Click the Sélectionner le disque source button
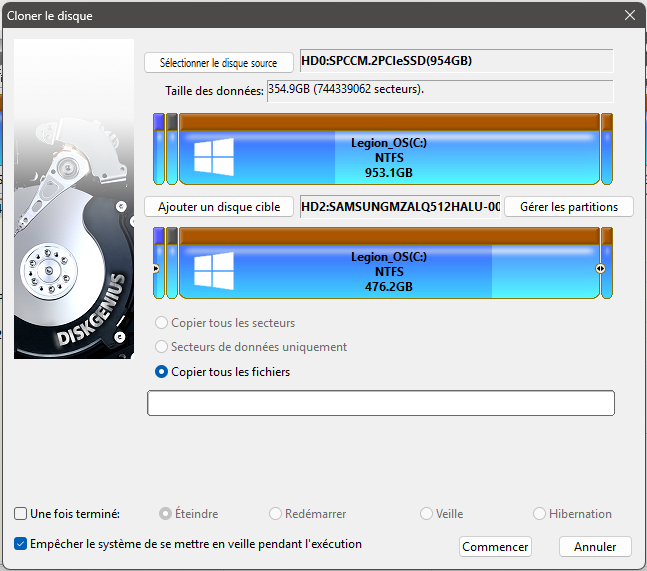 tap(219, 63)
